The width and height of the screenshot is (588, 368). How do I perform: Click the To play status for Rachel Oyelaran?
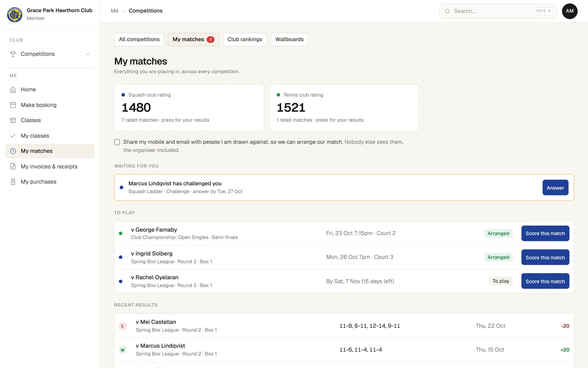pyautogui.click(x=501, y=281)
